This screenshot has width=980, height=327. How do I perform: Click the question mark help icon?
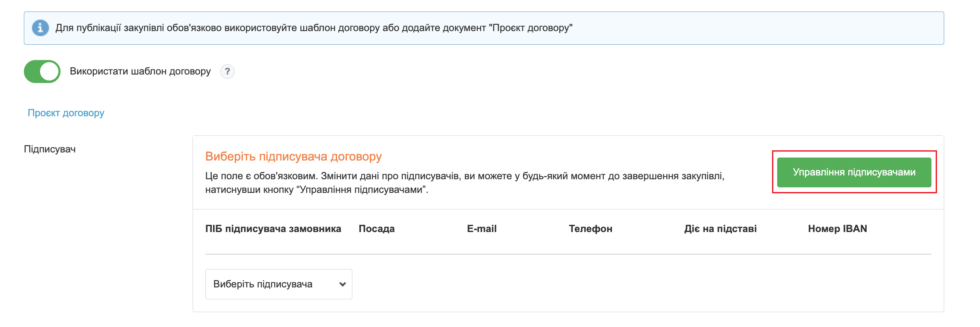coord(228,72)
